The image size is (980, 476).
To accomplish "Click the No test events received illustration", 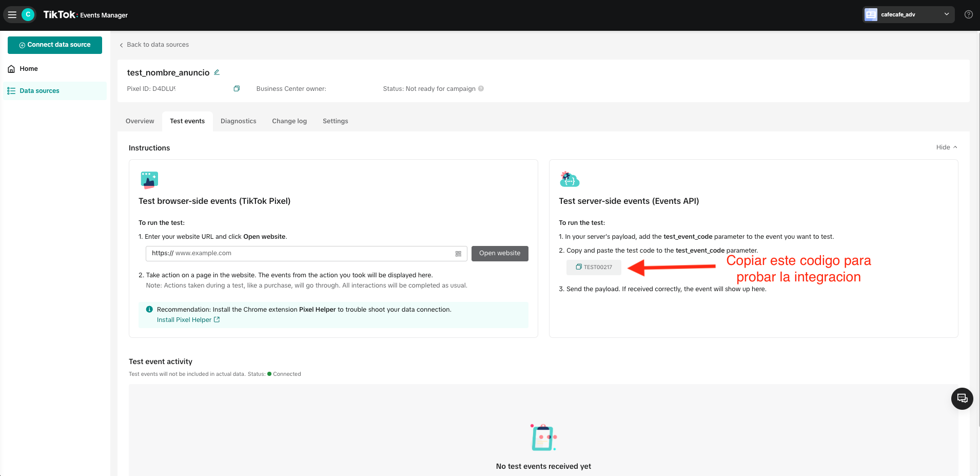I will tap(543, 438).
